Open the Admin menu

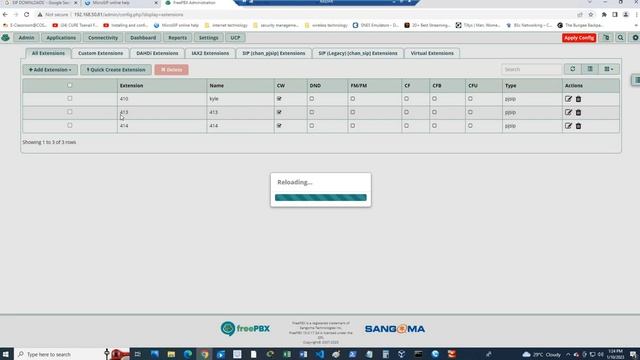point(26,38)
